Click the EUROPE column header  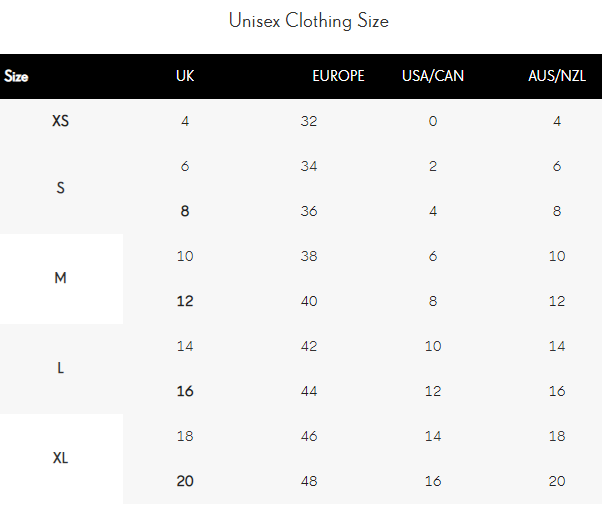[x=338, y=76]
